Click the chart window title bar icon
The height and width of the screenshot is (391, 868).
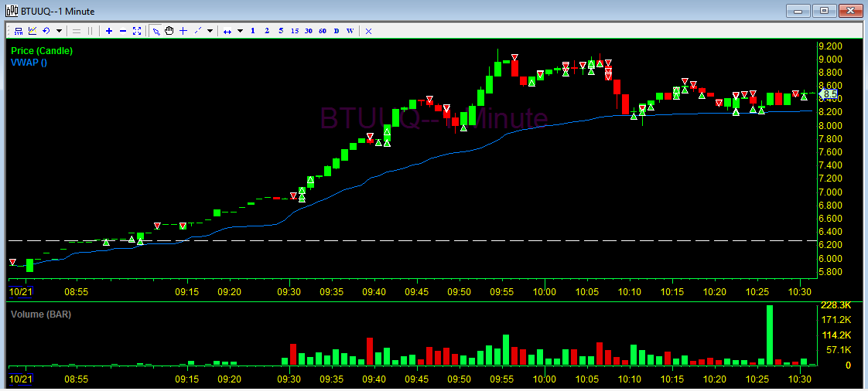11,11
